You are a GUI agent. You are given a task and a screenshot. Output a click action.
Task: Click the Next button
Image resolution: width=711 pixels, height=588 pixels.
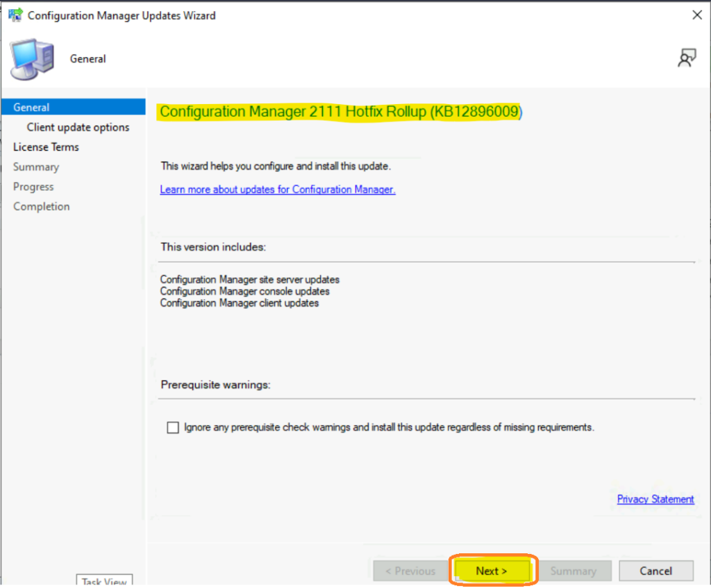point(492,571)
